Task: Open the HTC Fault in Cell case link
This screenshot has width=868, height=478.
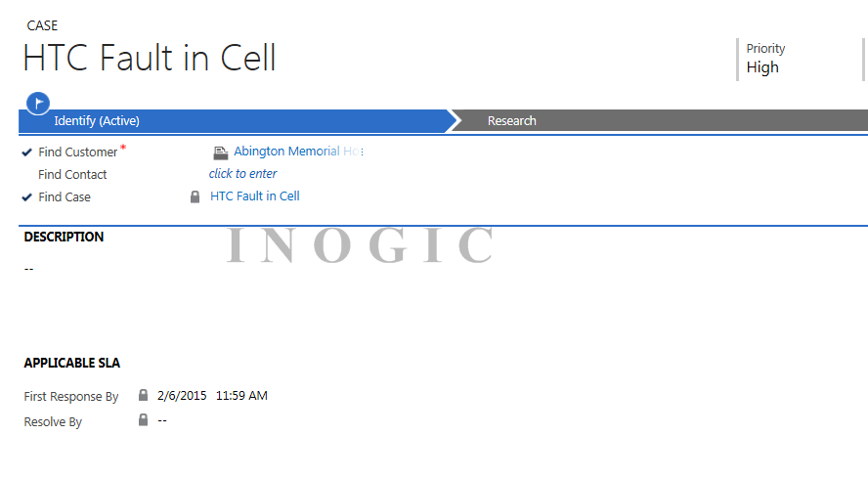Action: coord(255,196)
